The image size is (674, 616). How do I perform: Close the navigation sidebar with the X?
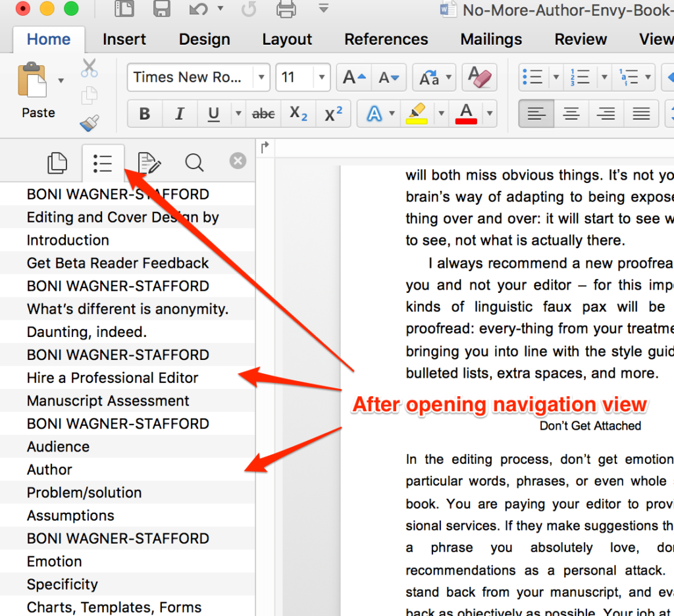point(238,161)
